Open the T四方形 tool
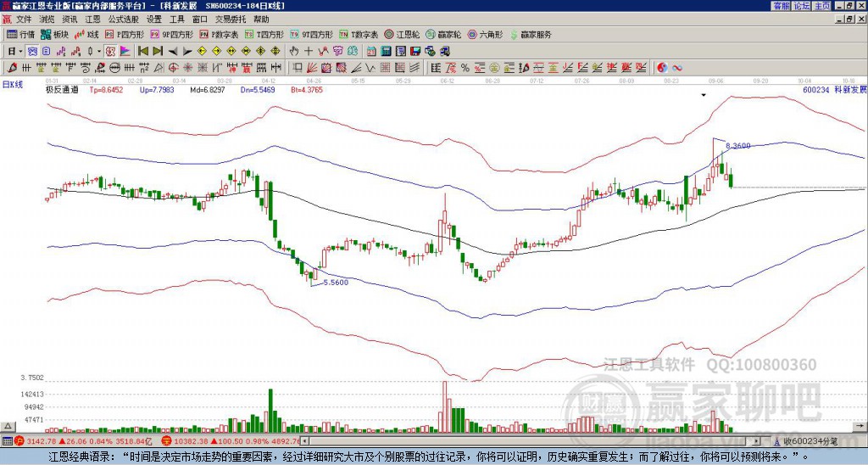This screenshot has height=465, width=868. click(264, 34)
